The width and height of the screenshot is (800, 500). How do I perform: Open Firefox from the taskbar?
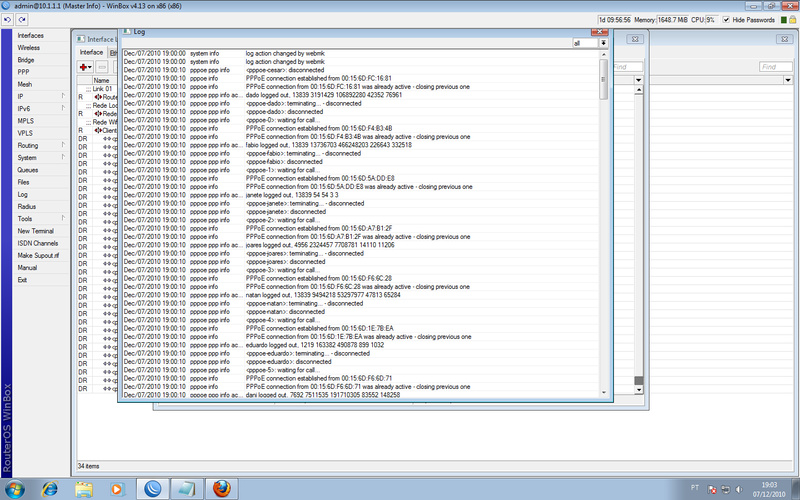coord(221,489)
